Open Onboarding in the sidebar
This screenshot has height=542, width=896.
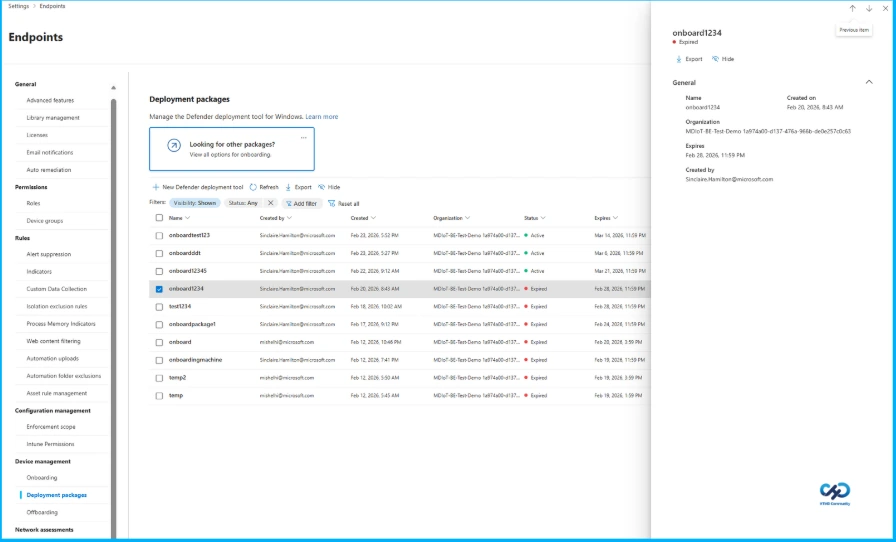42,478
